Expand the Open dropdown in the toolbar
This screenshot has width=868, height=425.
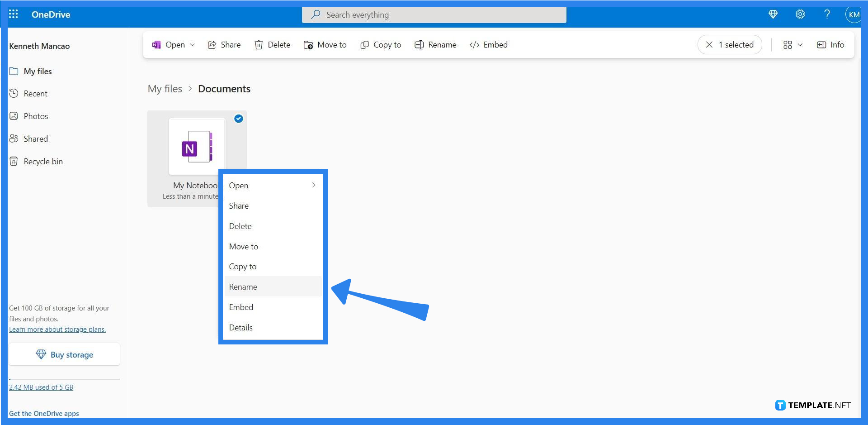(x=192, y=44)
